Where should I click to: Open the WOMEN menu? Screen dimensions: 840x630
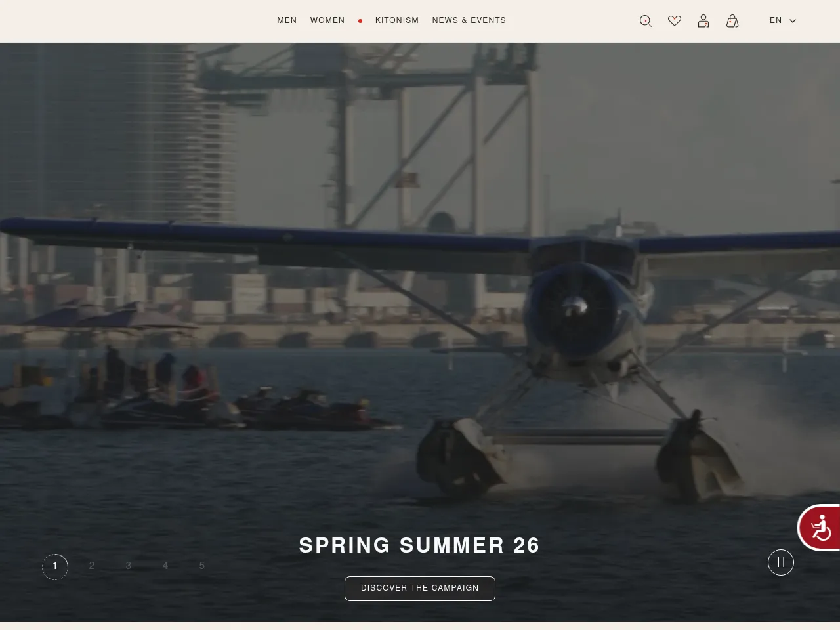click(x=327, y=20)
